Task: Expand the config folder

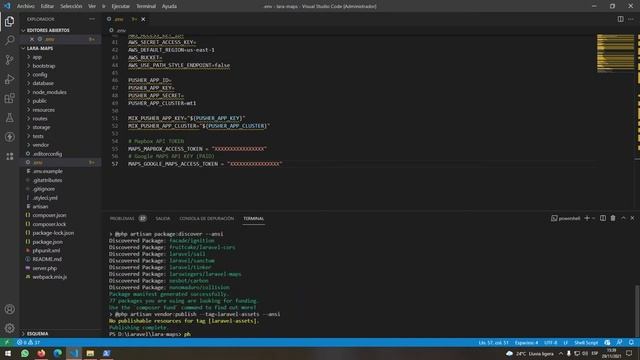Action: [x=60, y=75]
